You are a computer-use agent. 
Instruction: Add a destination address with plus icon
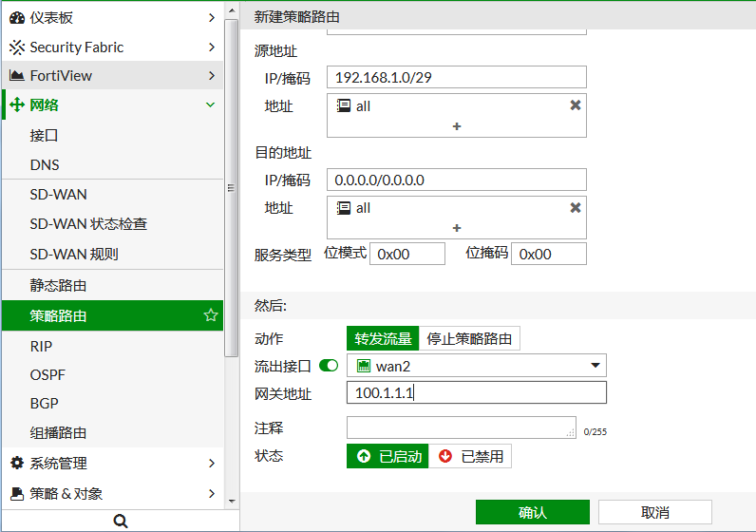457,228
